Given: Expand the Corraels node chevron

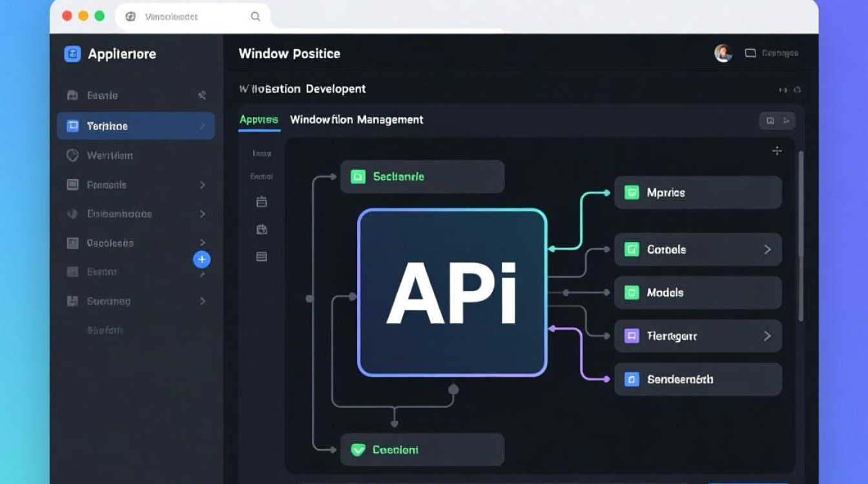Looking at the screenshot, I should pyautogui.click(x=767, y=250).
